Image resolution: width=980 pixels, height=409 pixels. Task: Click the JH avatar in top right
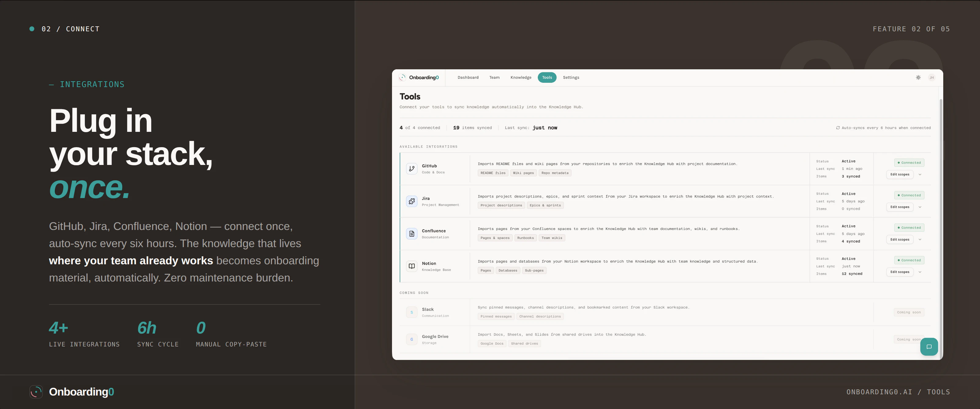(931, 77)
